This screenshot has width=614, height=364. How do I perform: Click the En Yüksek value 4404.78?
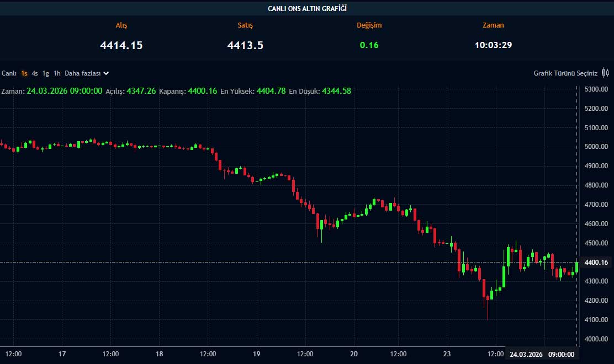[x=271, y=90]
